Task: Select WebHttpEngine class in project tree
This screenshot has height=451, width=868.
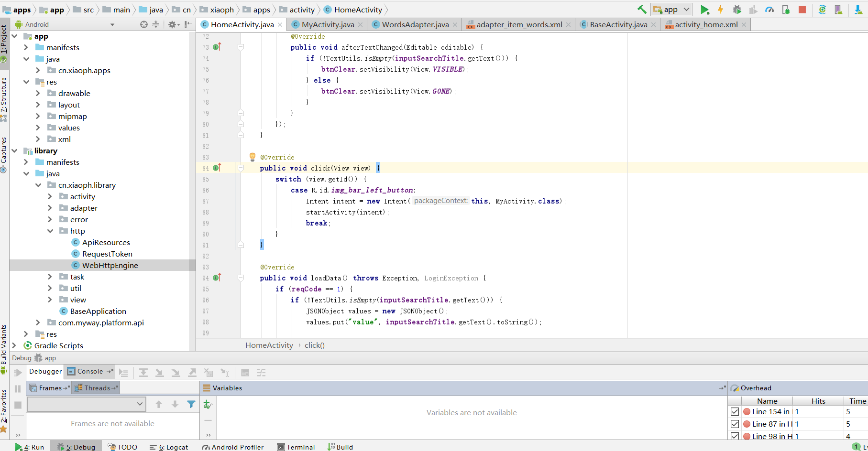Action: pos(110,265)
